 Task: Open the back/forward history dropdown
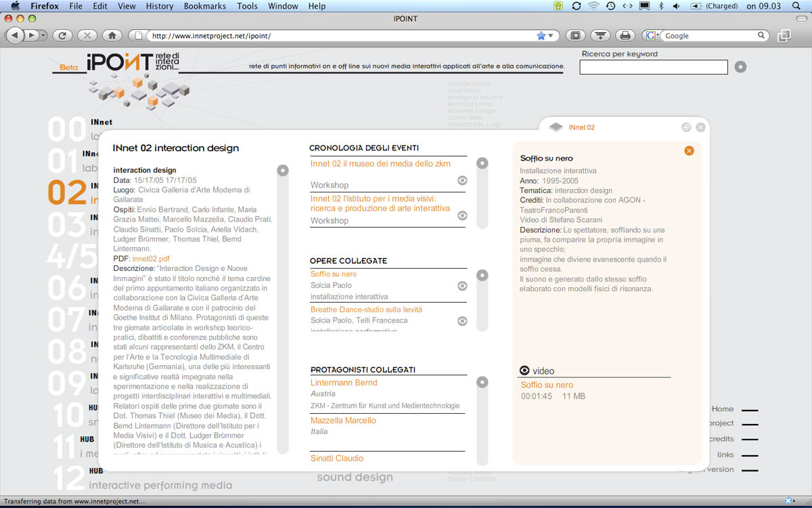43,35
